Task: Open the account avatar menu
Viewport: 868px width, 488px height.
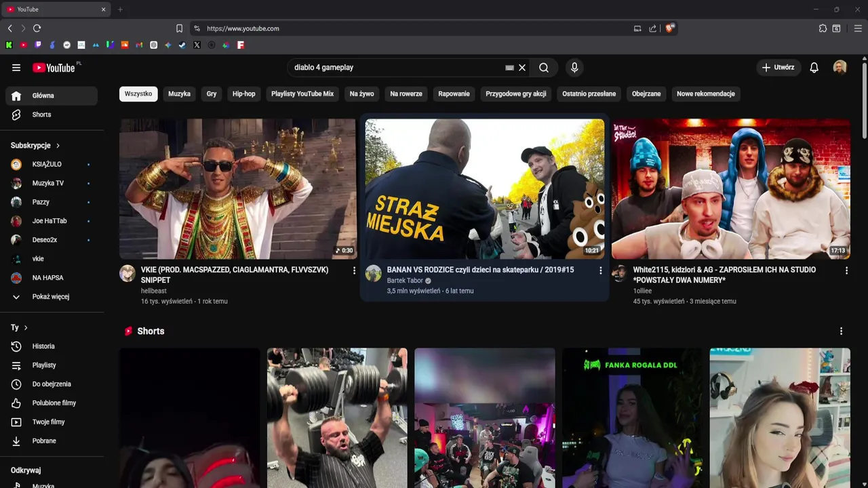Action: coord(840,68)
